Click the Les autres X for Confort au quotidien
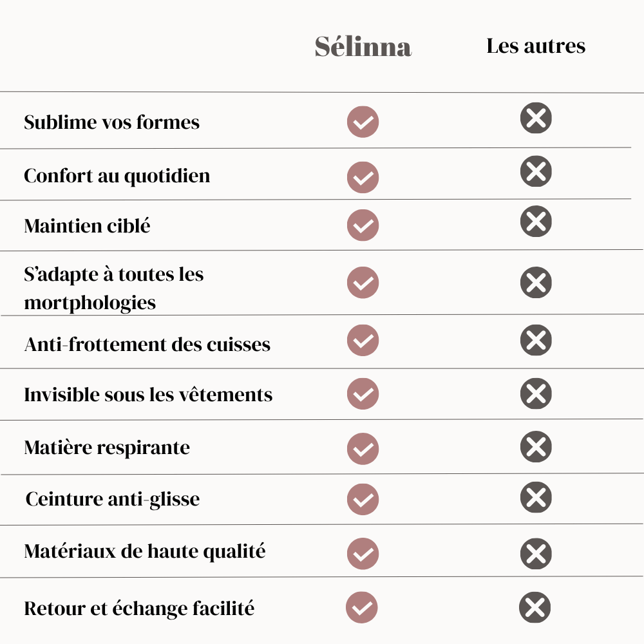This screenshot has width=644, height=644. [x=536, y=171]
